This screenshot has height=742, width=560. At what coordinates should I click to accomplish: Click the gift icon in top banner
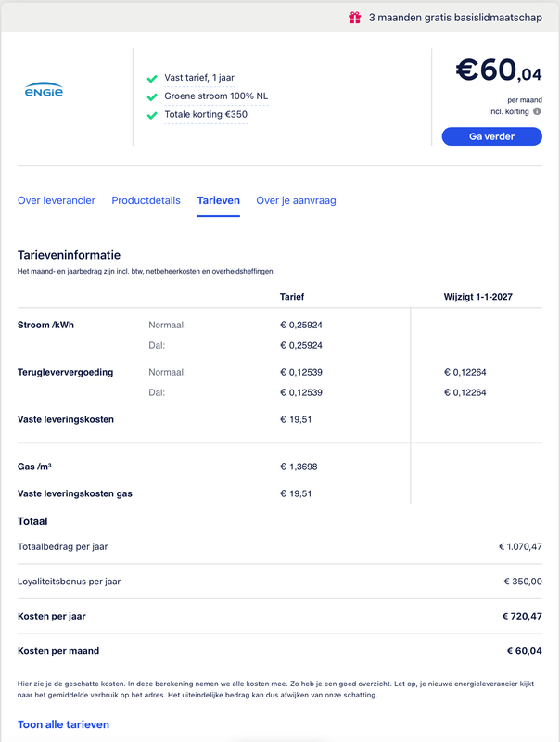(355, 18)
